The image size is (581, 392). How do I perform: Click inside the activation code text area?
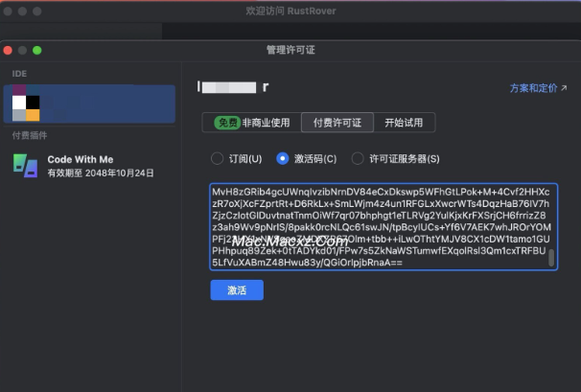point(383,227)
